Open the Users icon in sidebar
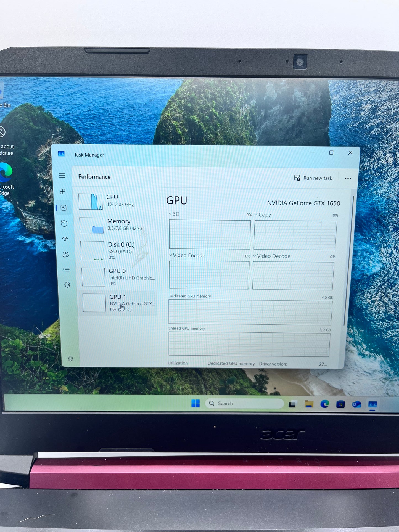Viewport: 399px width, 532px height. 66,254
